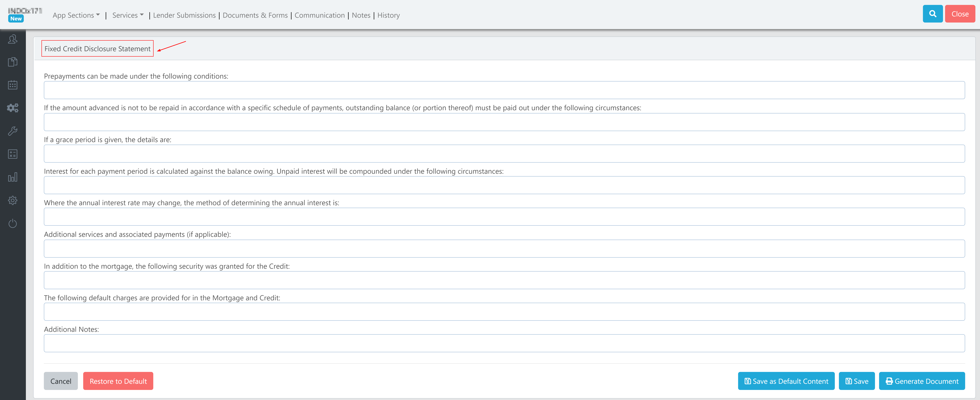Screen dimensions: 980x400
Task: Go to Documents & Forms
Action: pyautogui.click(x=255, y=15)
